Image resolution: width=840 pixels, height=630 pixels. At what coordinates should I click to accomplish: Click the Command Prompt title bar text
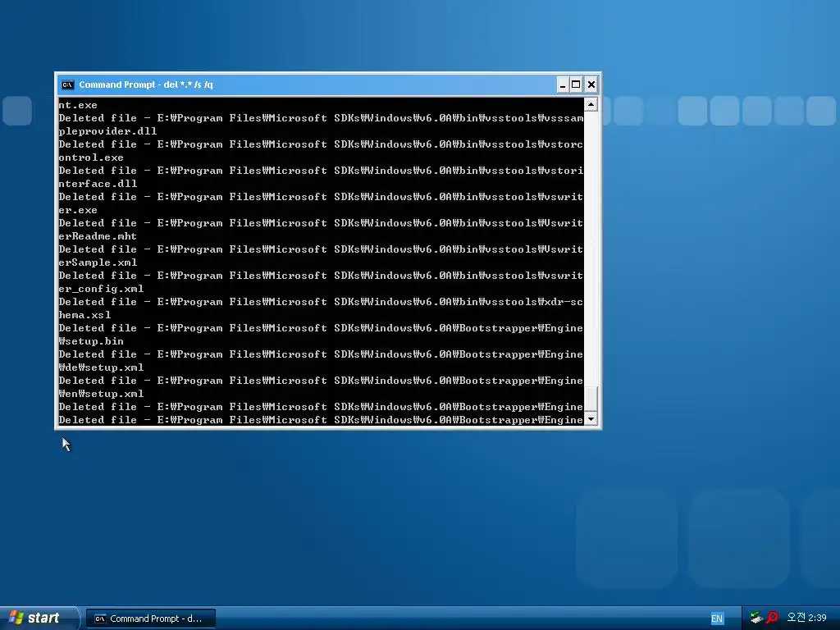146,84
